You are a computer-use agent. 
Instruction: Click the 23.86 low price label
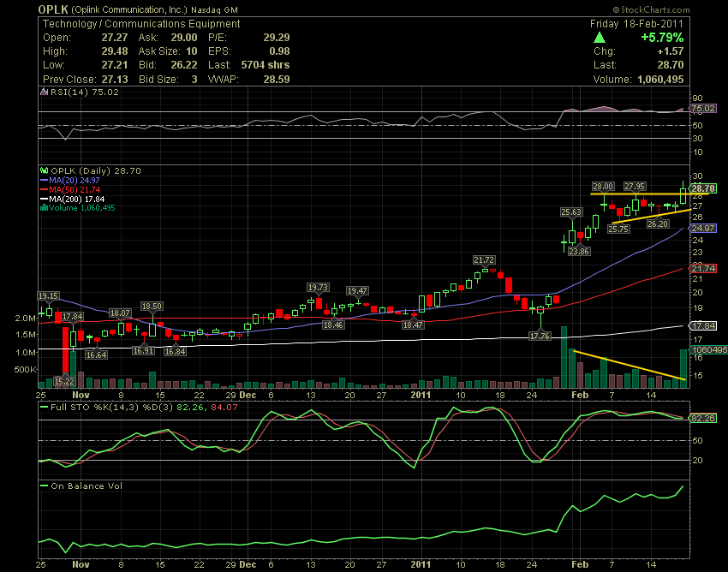(579, 251)
